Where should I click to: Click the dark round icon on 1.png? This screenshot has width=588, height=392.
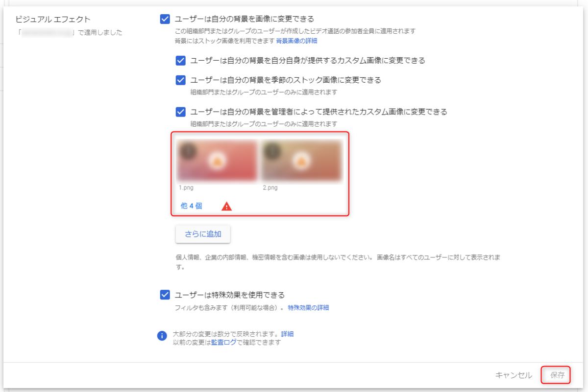point(188,151)
